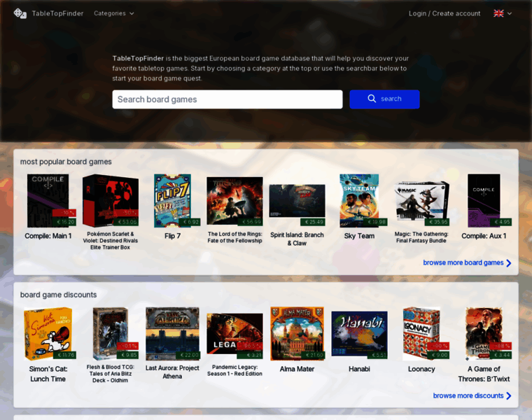Click the TableTopFinder dice logo icon
The height and width of the screenshot is (420, 532).
tap(20, 13)
